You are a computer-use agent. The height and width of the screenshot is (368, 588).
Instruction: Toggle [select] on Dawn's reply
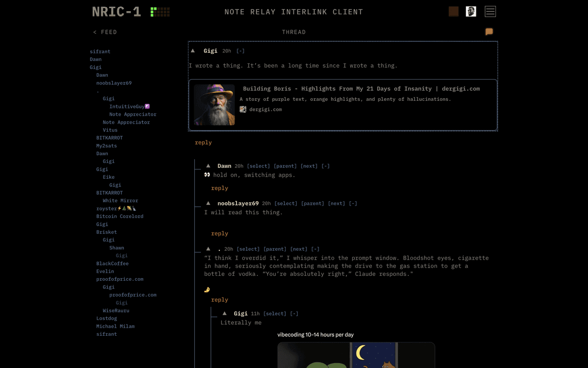pyautogui.click(x=258, y=166)
